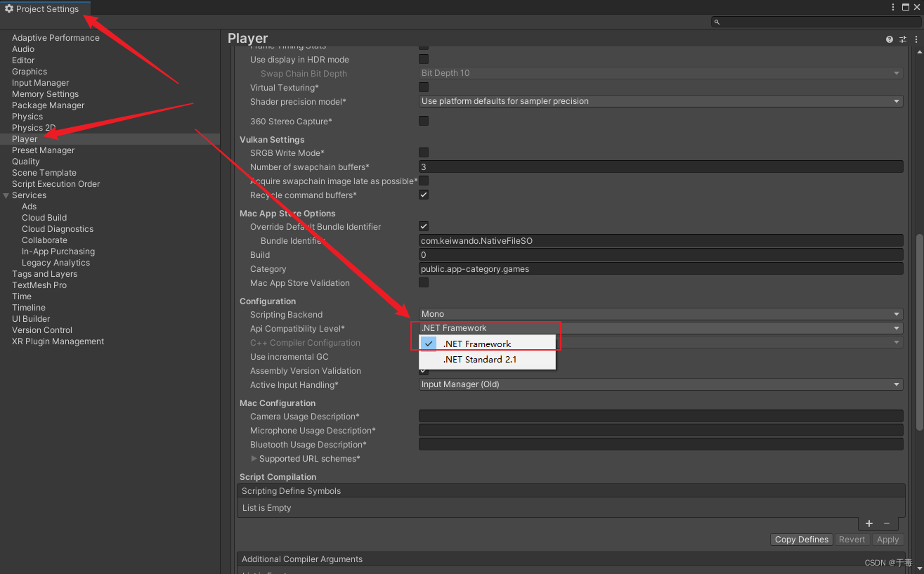This screenshot has width=924, height=574.
Task: Select Physics settings category
Action: (x=27, y=117)
